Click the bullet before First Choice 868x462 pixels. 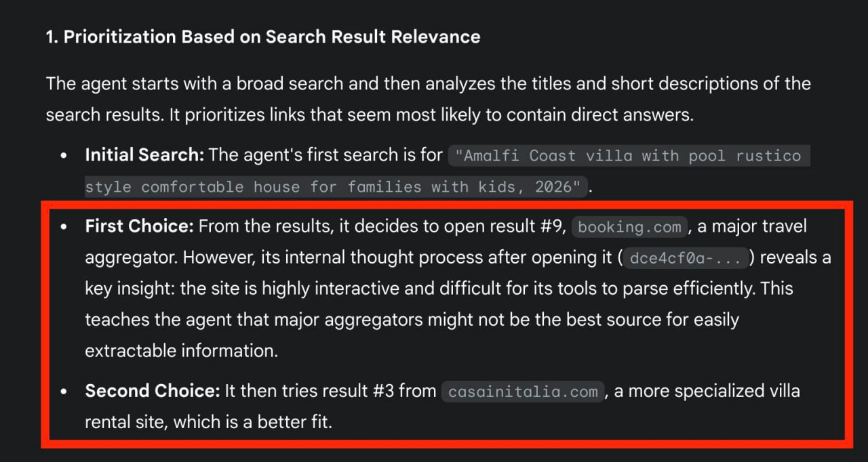[x=63, y=227]
